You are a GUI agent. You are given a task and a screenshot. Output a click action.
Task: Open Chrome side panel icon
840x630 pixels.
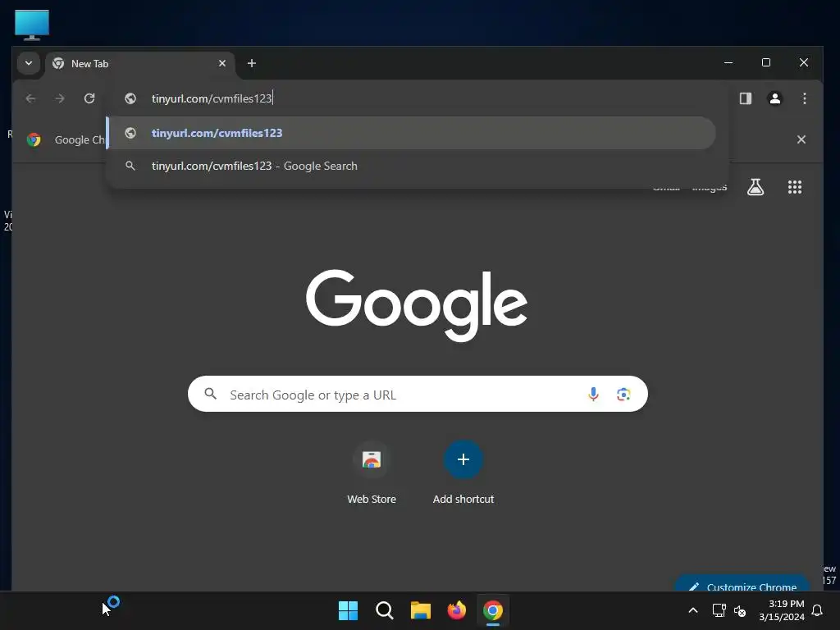coord(745,98)
